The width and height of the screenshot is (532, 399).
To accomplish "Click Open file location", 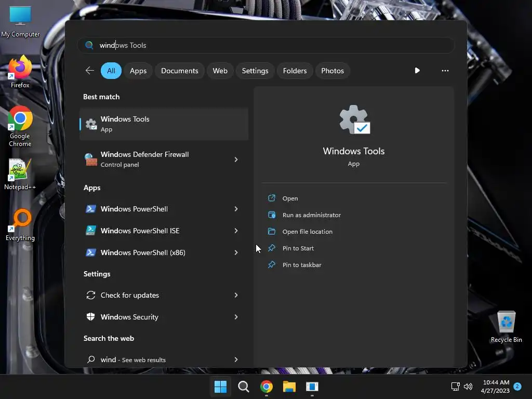I will pyautogui.click(x=308, y=231).
